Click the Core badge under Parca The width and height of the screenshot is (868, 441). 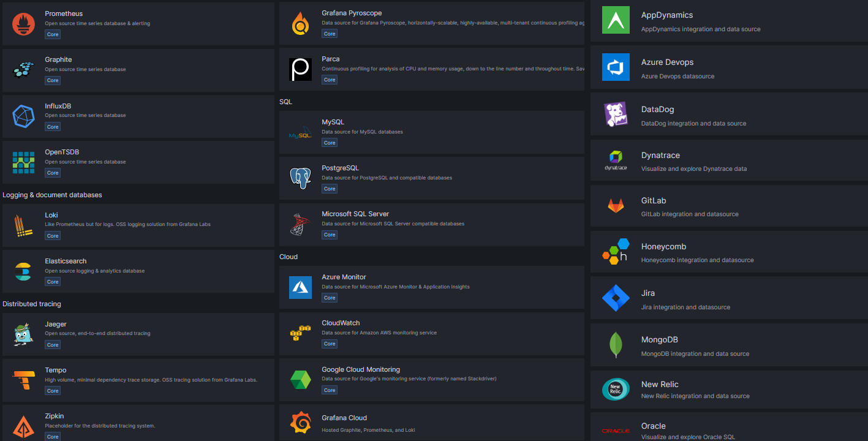click(x=330, y=80)
